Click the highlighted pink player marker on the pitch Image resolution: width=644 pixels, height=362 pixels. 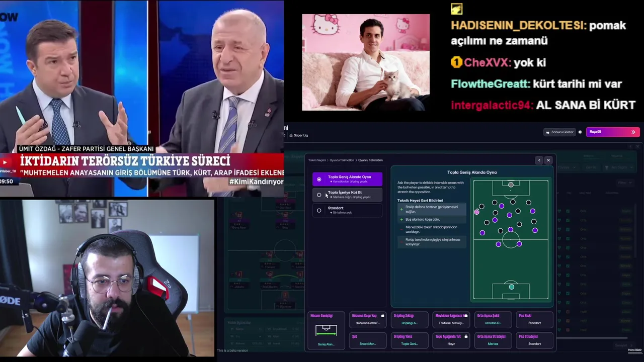(476, 212)
